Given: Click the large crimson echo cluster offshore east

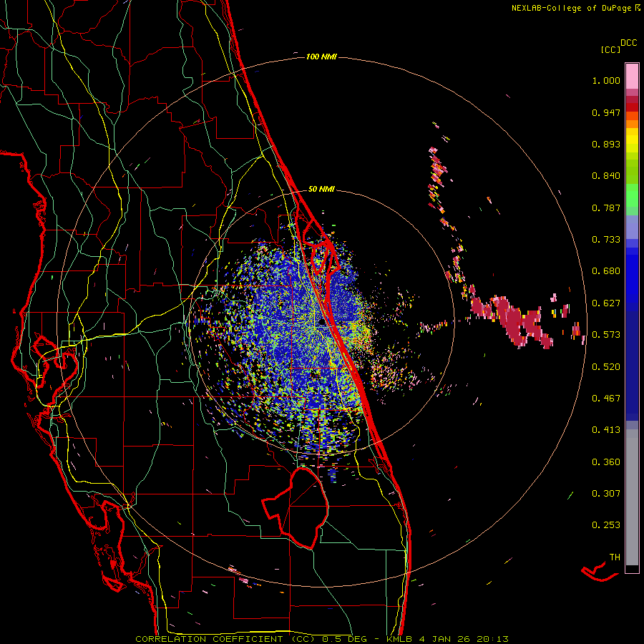Looking at the screenshot, I should [x=512, y=323].
